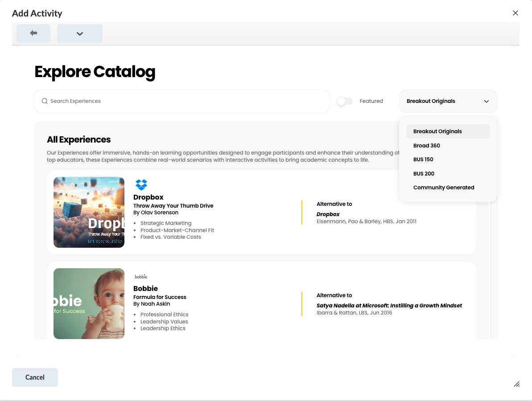Click the magnifier search icon
This screenshot has width=532, height=401.
pyautogui.click(x=45, y=101)
